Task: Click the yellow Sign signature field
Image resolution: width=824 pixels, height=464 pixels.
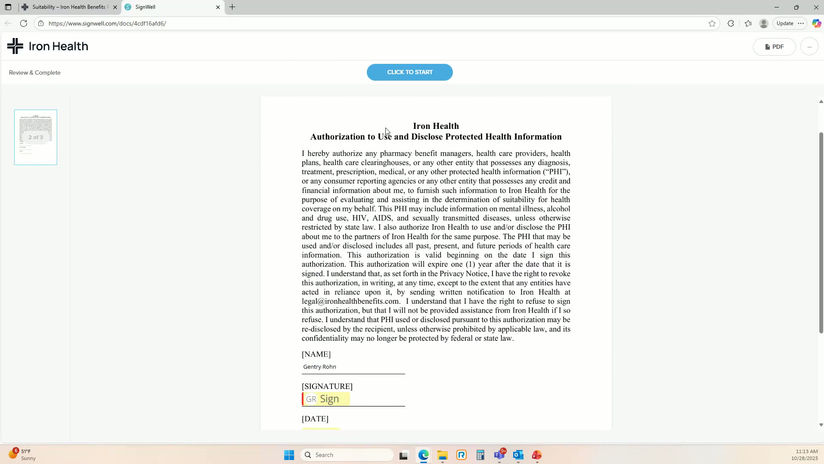Action: [x=326, y=399]
